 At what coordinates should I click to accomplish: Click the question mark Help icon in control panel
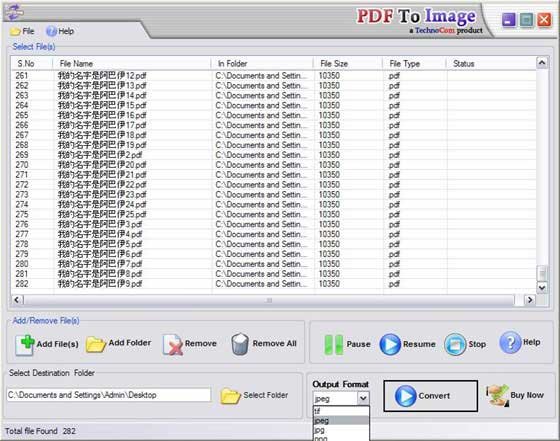(x=510, y=342)
